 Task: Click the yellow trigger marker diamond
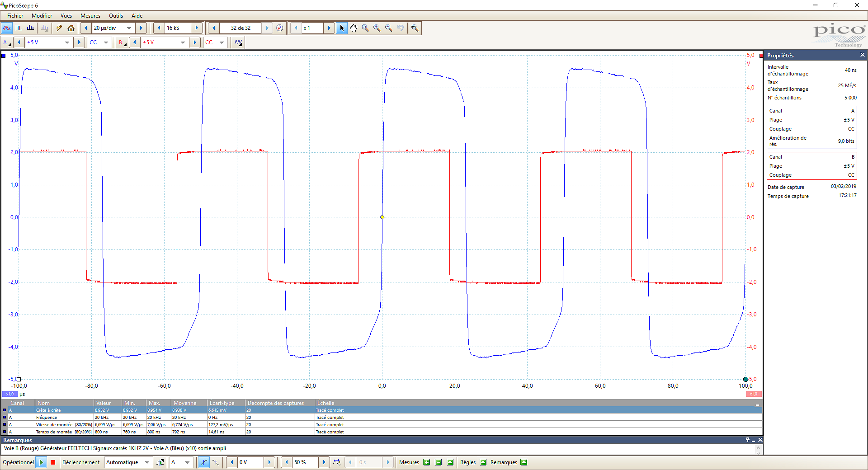[382, 217]
